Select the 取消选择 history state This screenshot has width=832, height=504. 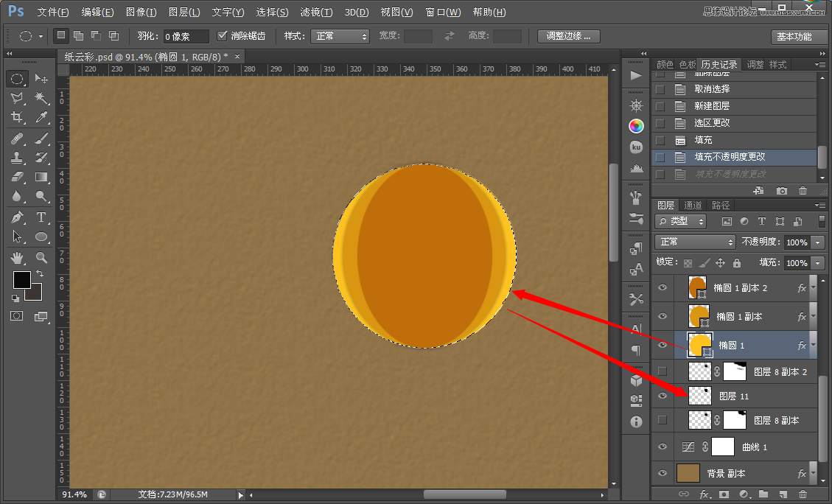735,89
